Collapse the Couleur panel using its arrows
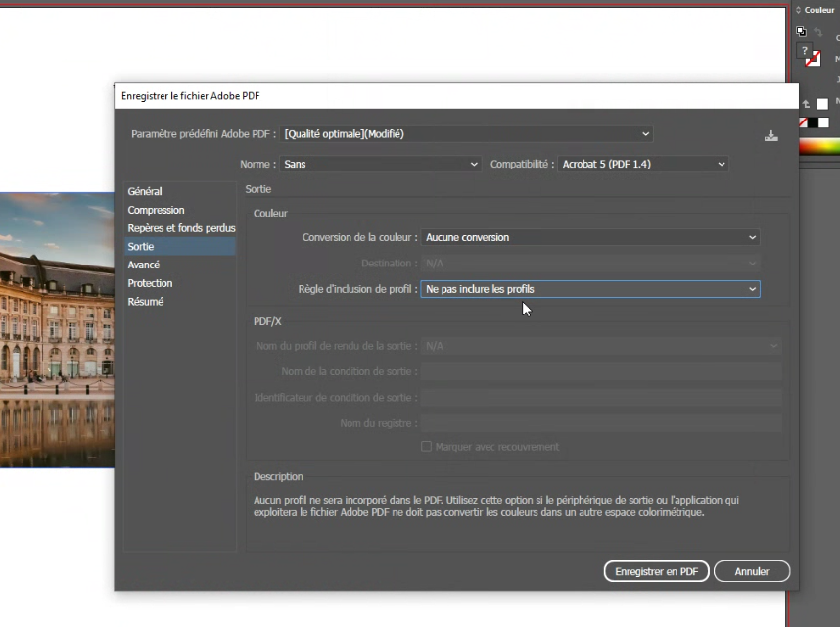The image size is (840, 627). tap(798, 10)
